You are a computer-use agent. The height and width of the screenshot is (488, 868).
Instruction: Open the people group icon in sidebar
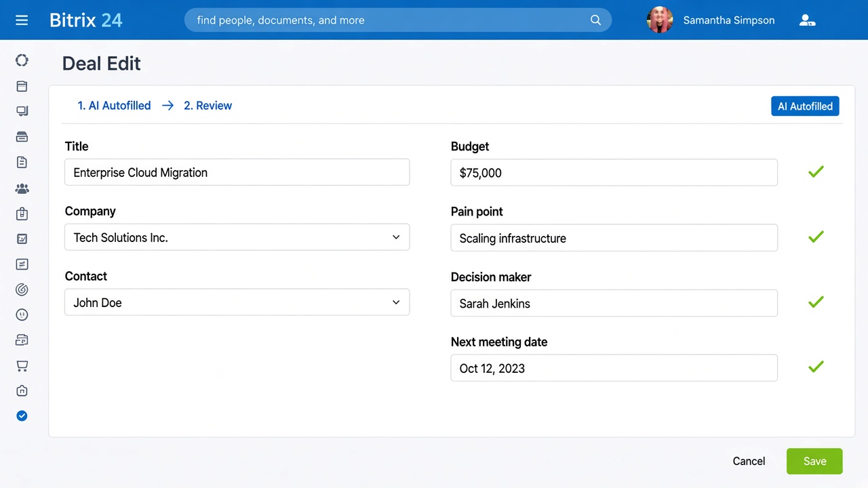pos(22,188)
